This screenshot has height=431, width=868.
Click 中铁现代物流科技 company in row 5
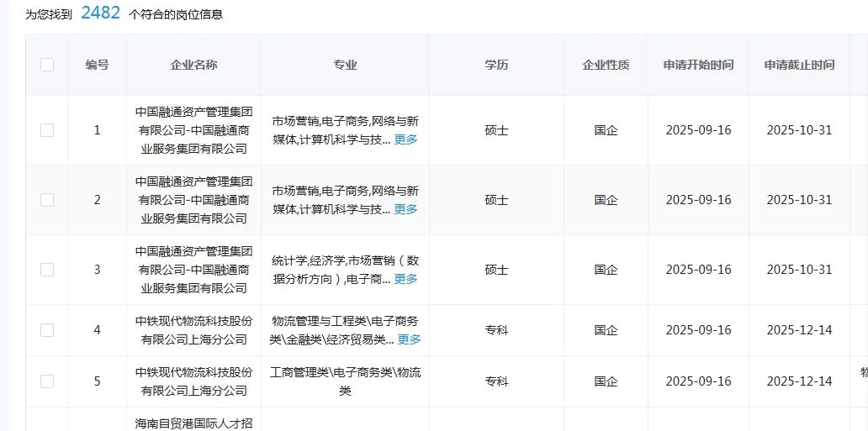tap(193, 381)
